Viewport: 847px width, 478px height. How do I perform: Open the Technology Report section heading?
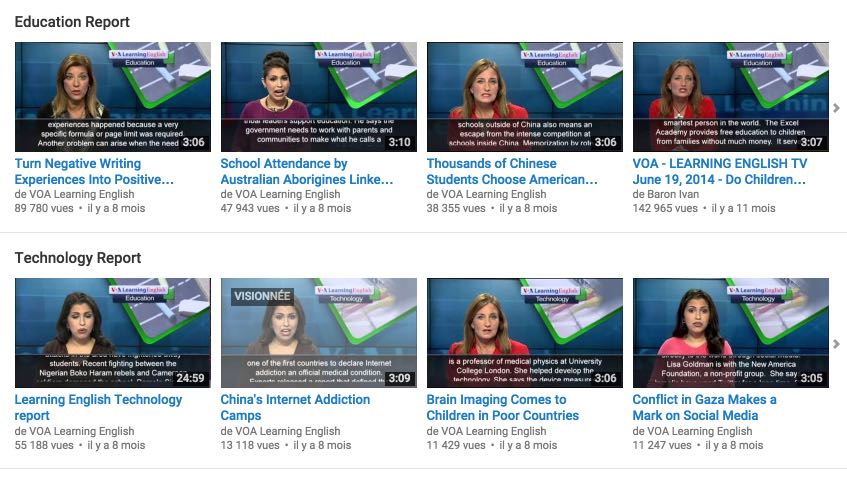pos(78,258)
